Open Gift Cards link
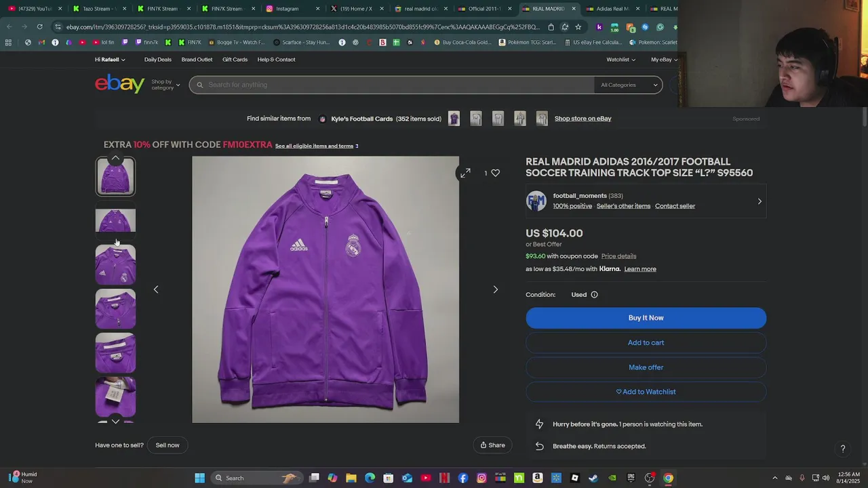This screenshot has height=488, width=868. 235,60
